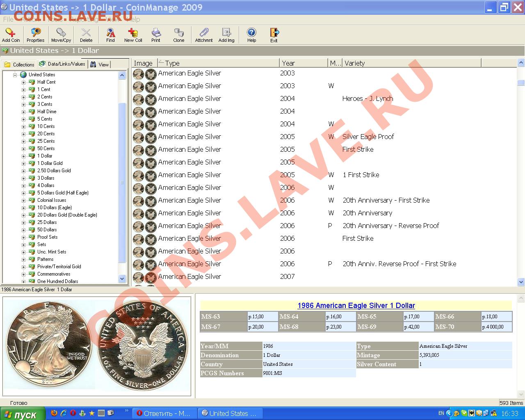Switch to the Data/Links/Values tab
The image size is (525, 420).
[62, 64]
